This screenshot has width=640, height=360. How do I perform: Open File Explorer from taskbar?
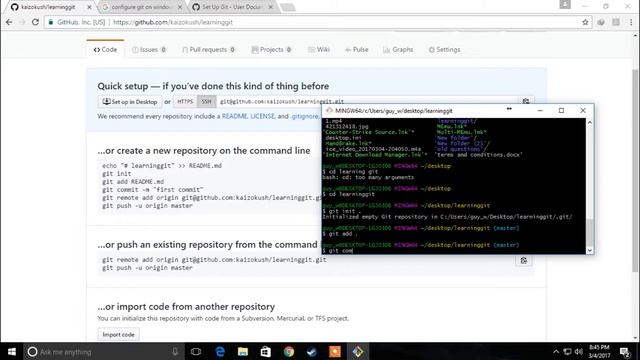click(x=243, y=351)
